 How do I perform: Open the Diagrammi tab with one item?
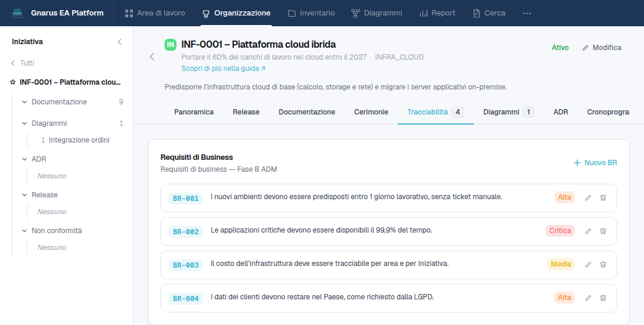(509, 112)
